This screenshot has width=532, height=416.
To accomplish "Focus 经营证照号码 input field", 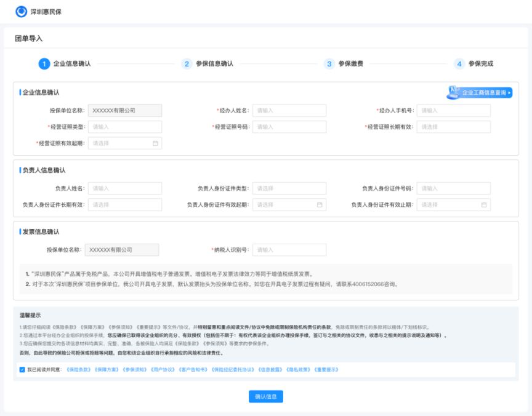I will point(289,127).
